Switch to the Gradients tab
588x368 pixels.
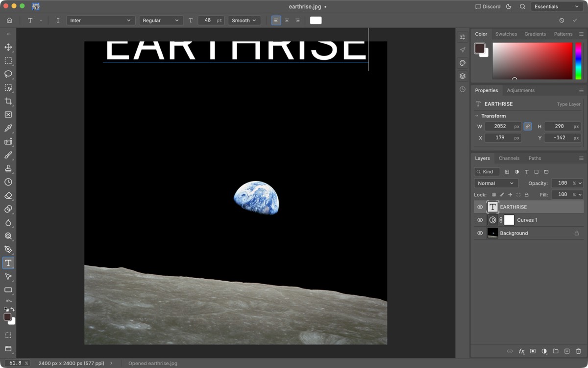click(535, 34)
